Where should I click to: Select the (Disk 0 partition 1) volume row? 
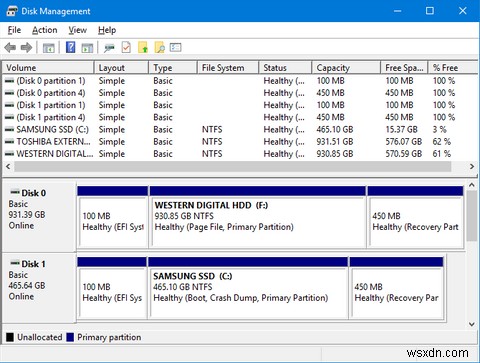(x=240, y=81)
